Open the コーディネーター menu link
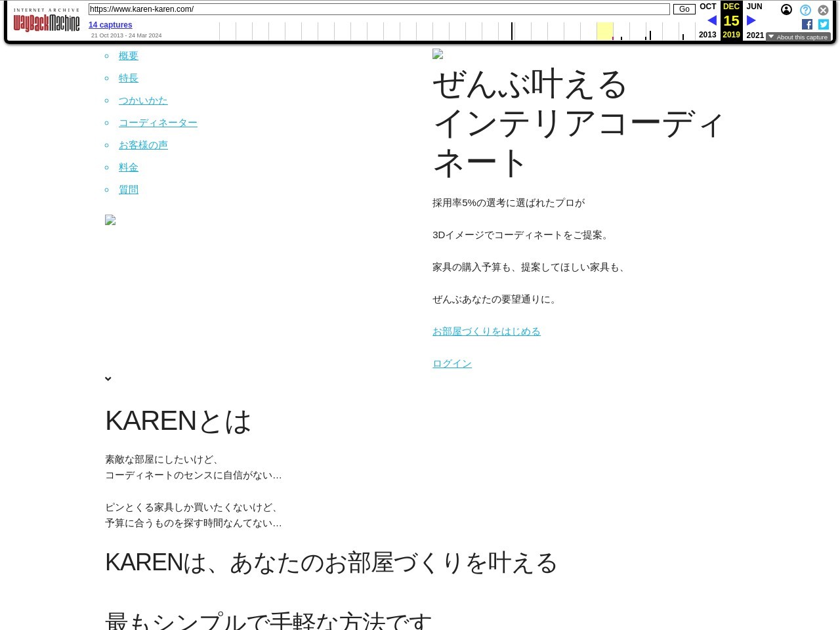 [158, 123]
